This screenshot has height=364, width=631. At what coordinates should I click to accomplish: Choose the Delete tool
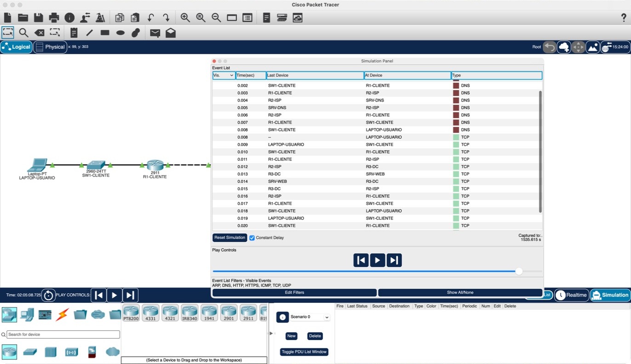click(x=40, y=33)
